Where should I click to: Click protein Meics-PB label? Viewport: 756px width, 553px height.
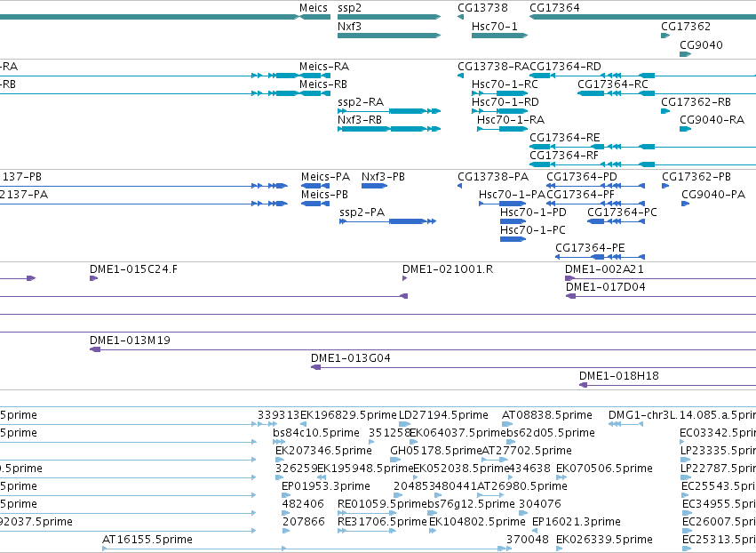(324, 195)
